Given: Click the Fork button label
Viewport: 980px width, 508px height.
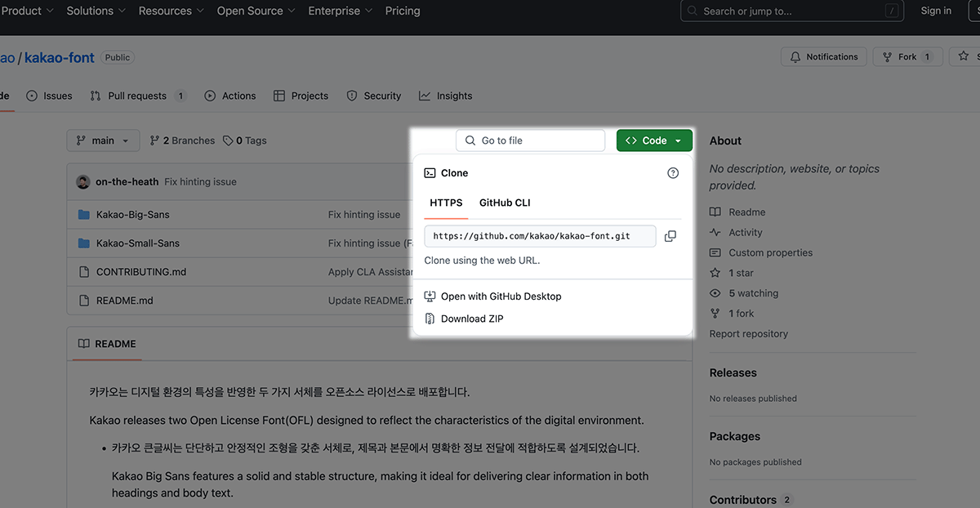Looking at the screenshot, I should 907,57.
